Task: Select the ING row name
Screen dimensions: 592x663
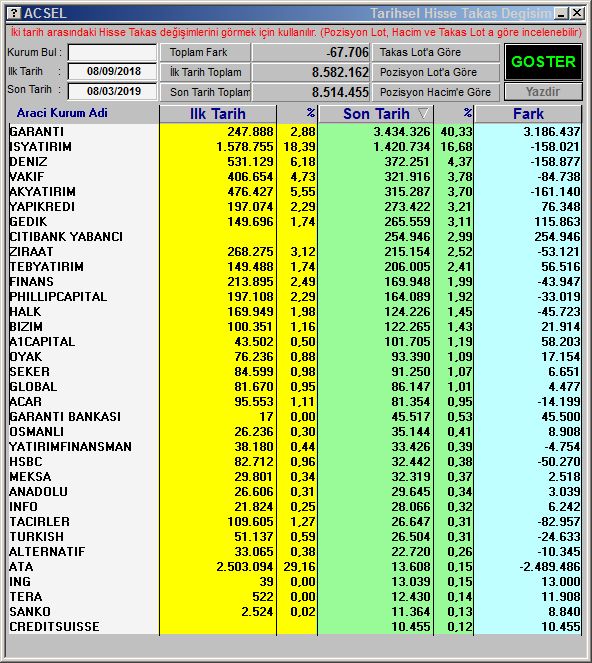Action: [x=20, y=582]
